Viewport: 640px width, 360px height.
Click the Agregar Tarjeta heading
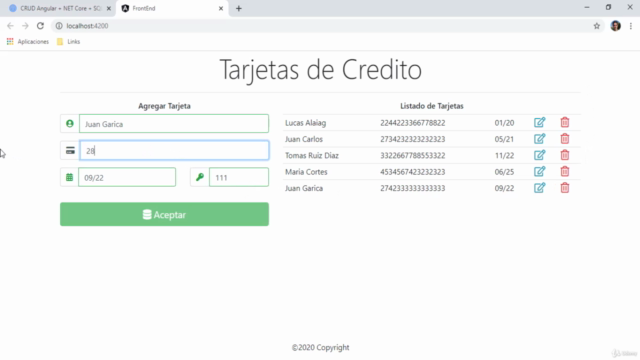[x=164, y=106]
